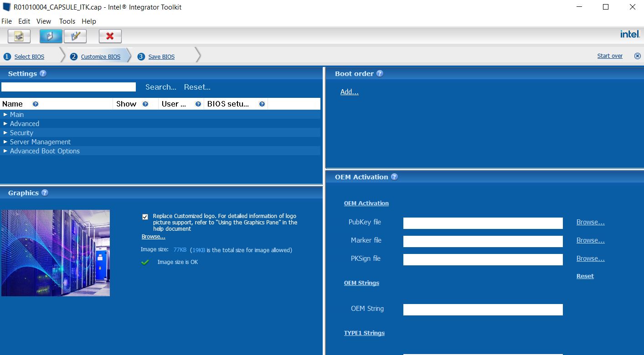Click the open BIOS file toolbar icon
The image size is (644, 355).
[19, 36]
